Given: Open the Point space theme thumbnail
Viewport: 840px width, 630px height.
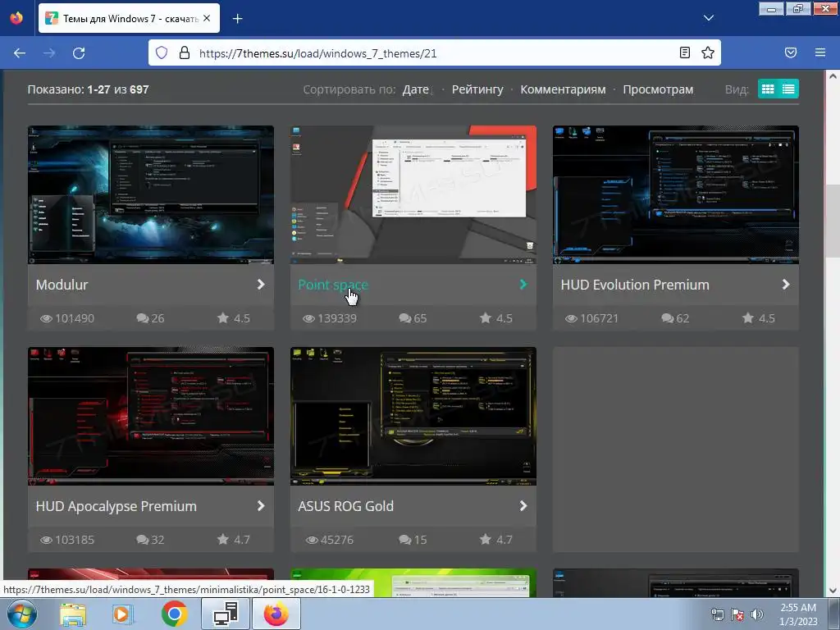Looking at the screenshot, I should (x=413, y=194).
